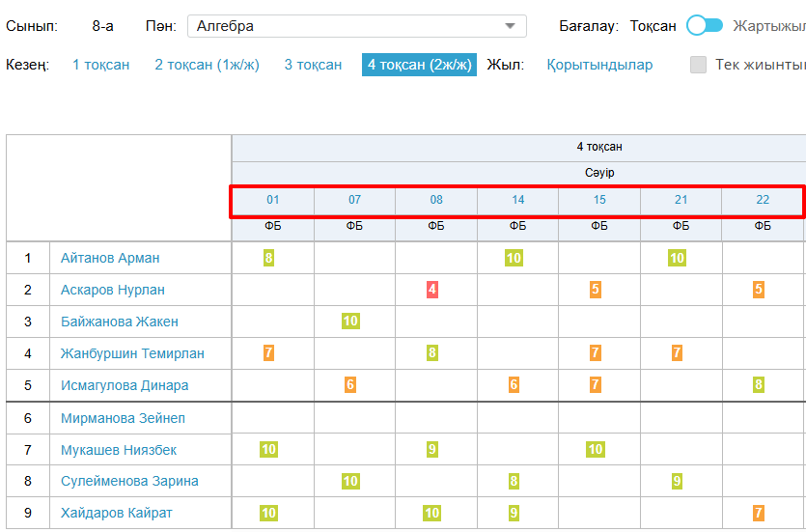Open the 3 тоқсан period
This screenshot has width=806, height=532.
coord(313,65)
